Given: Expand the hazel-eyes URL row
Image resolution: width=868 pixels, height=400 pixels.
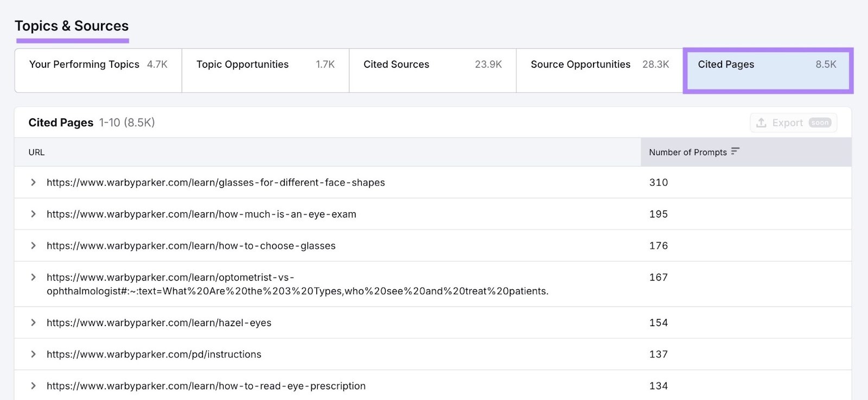Looking at the screenshot, I should point(33,322).
